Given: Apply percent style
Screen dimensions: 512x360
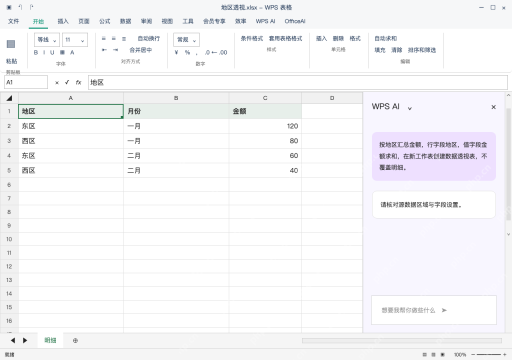Looking at the screenshot, I should (x=187, y=52).
